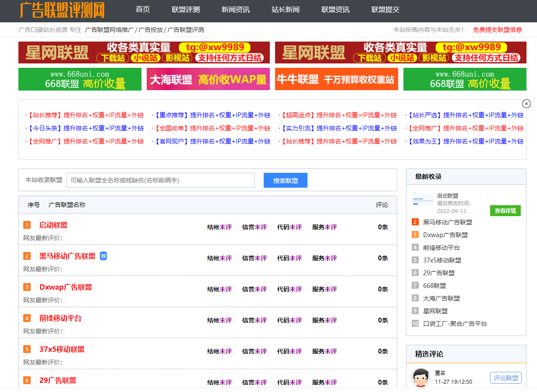Click the 查看详情 green button
Image resolution: width=537 pixels, height=392 pixels.
[505, 211]
